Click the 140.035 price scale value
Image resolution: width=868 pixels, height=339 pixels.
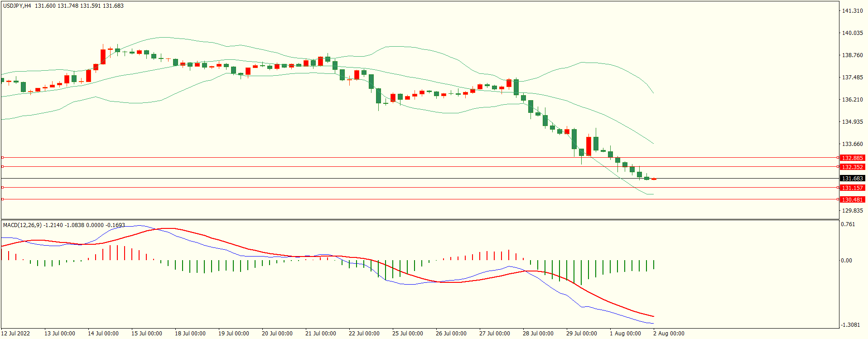pyautogui.click(x=852, y=33)
